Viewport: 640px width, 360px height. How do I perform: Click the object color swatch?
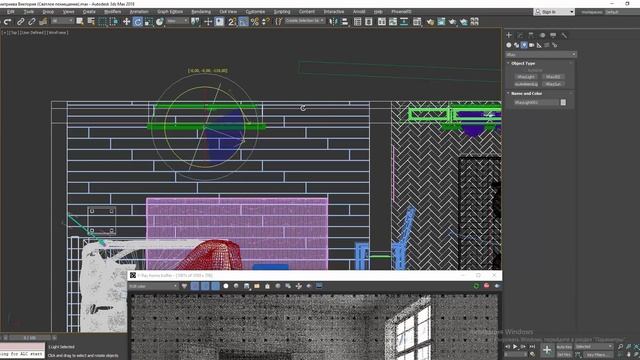point(563,102)
